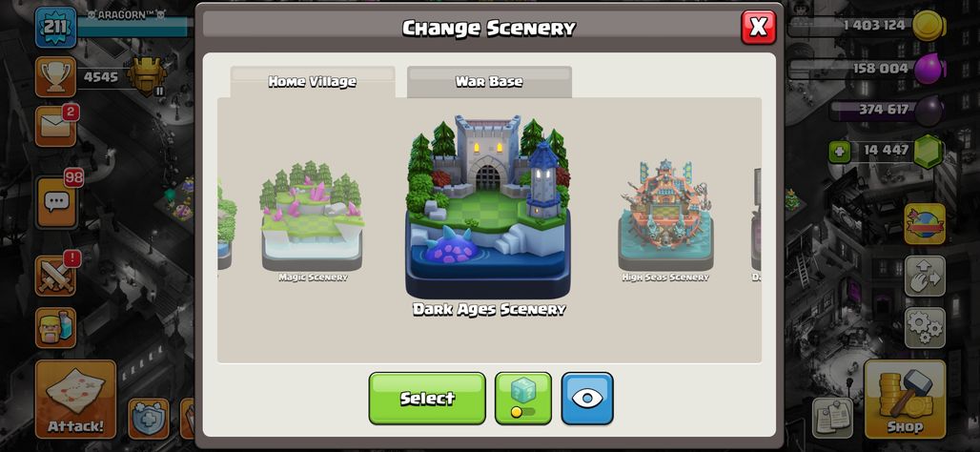Viewport: 980px width, 452px height.
Task: Open the mail inbox icon
Action: tap(55, 126)
